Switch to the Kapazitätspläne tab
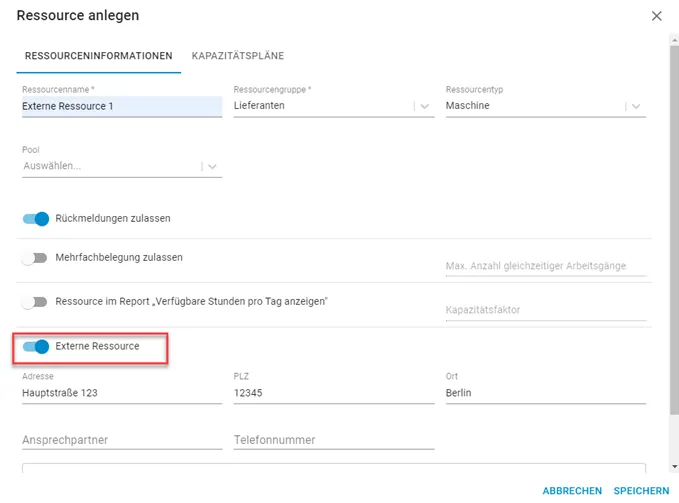The image size is (679, 503). coord(238,56)
